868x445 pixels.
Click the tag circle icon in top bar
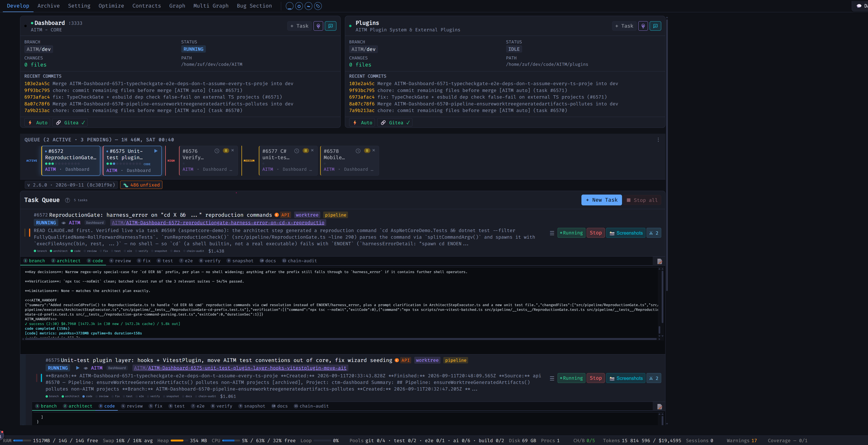(x=318, y=6)
